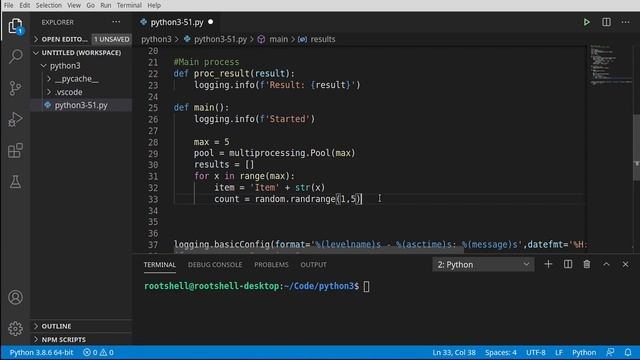Click Ln 33, Col 38 in status bar
Screen dimensions: 640x360
point(454,352)
